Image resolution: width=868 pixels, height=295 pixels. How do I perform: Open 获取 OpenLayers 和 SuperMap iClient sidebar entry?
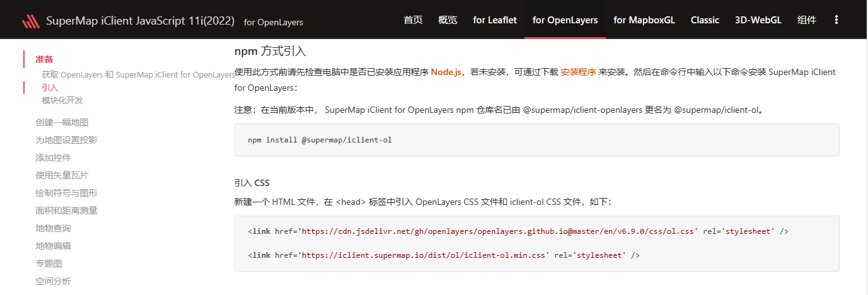[138, 74]
